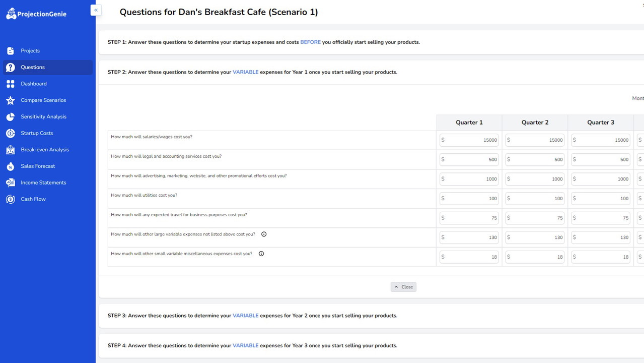Click the ProjectionGenie logo icon
The image size is (644, 363).
click(11, 14)
